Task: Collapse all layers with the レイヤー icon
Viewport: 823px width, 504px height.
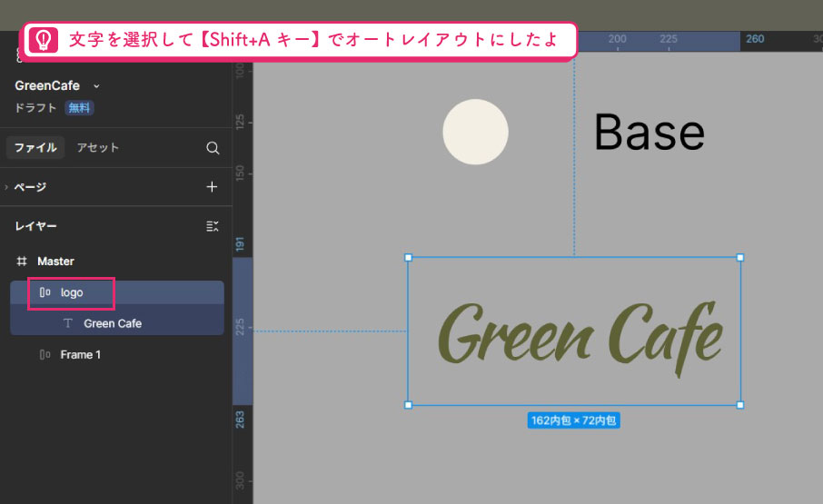Action: 212,226
